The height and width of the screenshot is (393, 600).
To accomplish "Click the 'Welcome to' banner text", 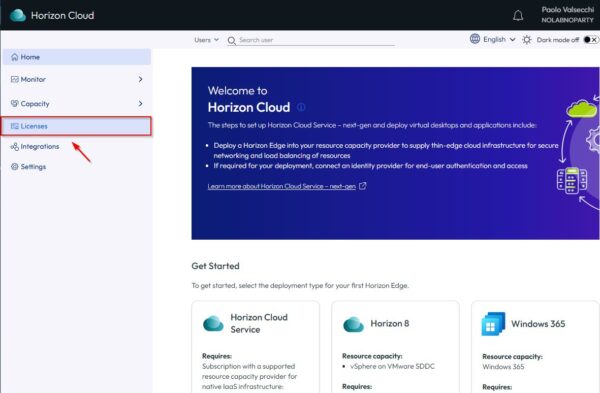I will point(238,91).
